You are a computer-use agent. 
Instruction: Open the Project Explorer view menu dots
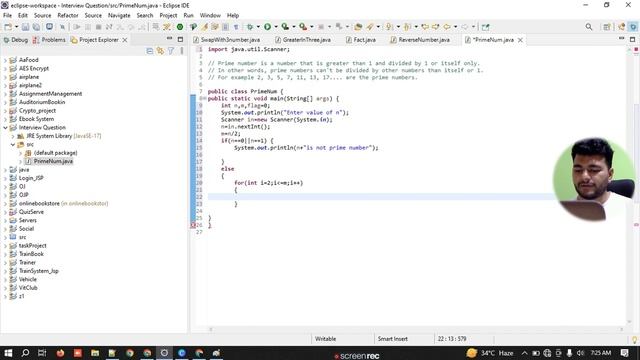(x=182, y=51)
